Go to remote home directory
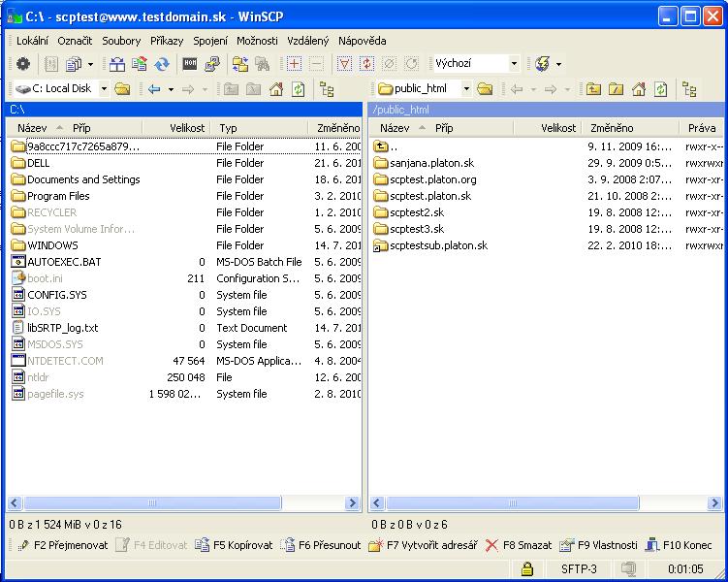The image size is (728, 582). [639, 88]
